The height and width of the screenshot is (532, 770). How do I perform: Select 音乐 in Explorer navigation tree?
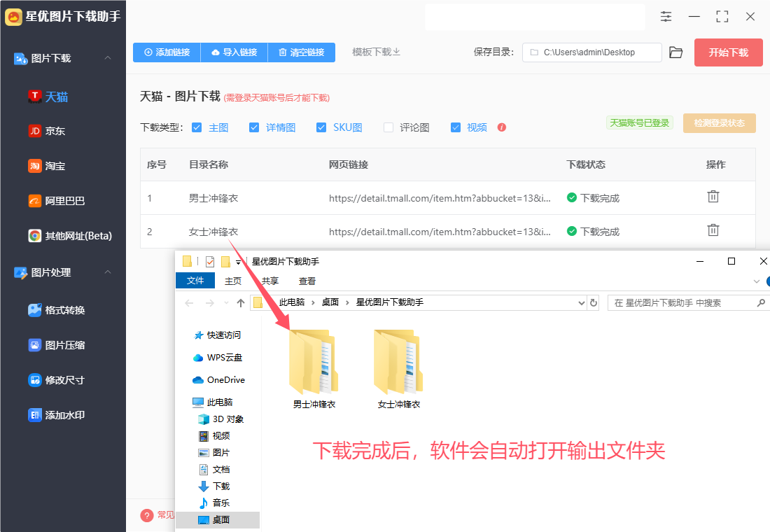[x=213, y=503]
